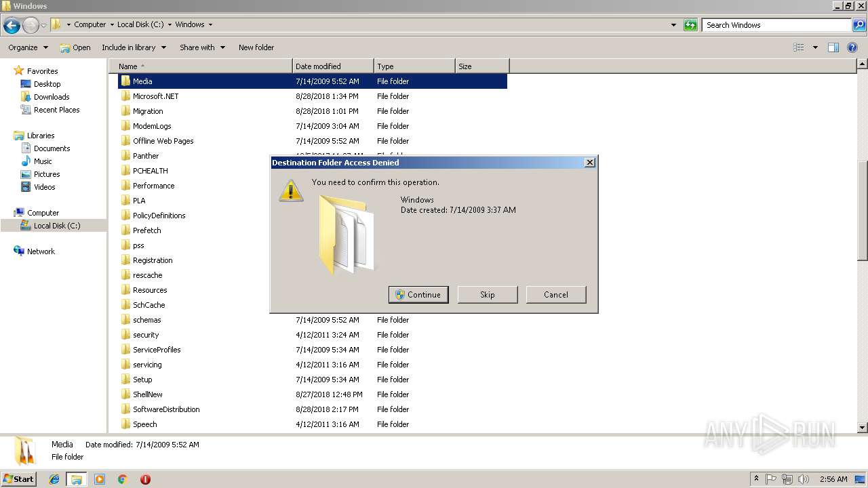Click scroll down arrow of file list
This screenshot has height=488, width=868.
[863, 428]
